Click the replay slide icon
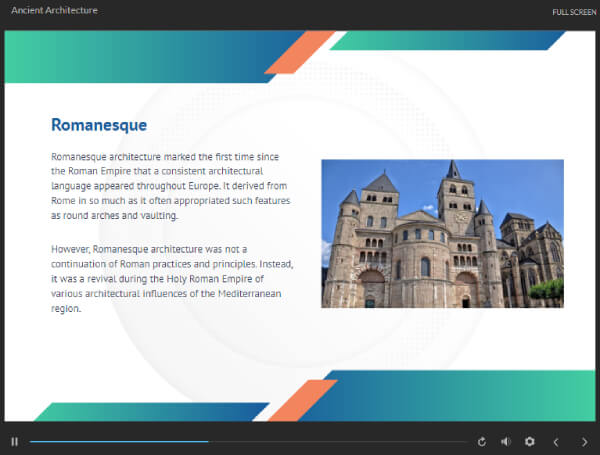600x455 pixels. 482,441
